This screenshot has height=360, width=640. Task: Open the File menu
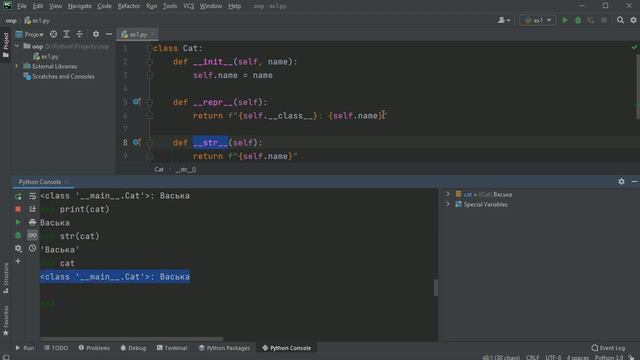click(x=22, y=6)
